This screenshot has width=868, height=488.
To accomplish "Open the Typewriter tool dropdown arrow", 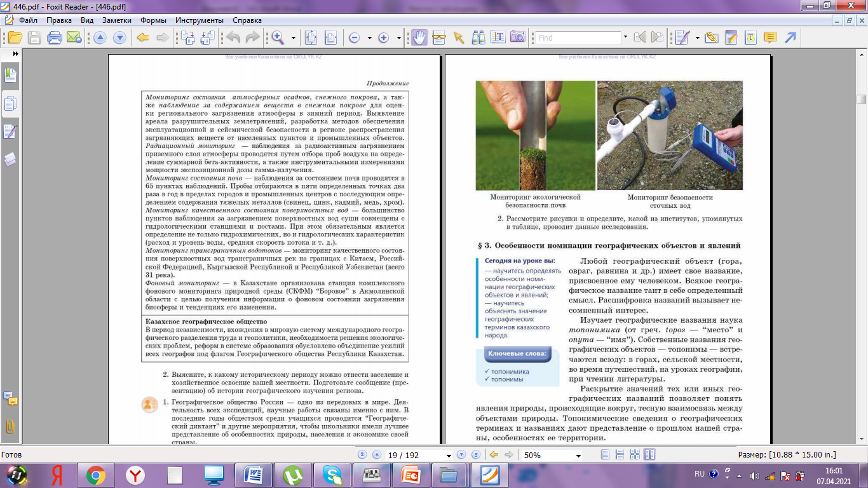I will pyautogui.click(x=697, y=38).
